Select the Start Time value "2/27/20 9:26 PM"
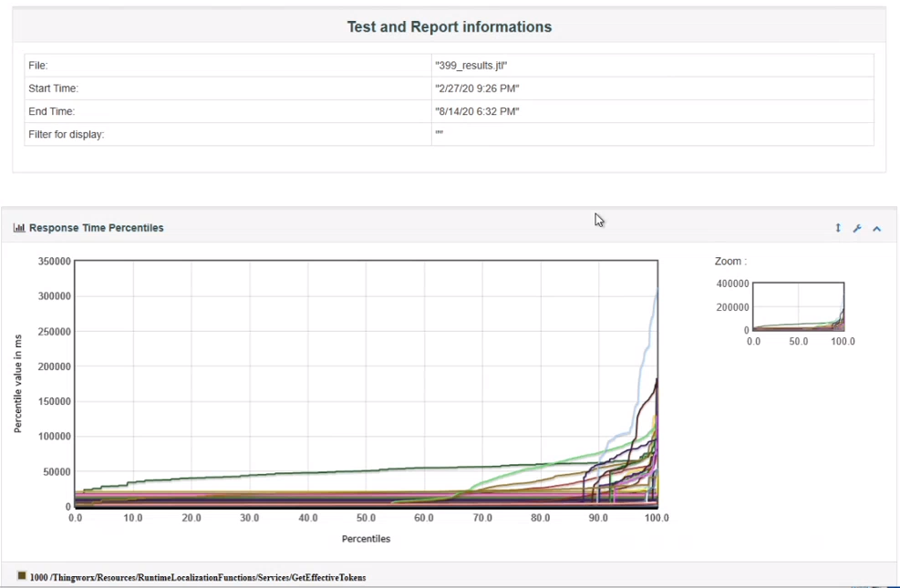This screenshot has width=900, height=588. click(477, 88)
